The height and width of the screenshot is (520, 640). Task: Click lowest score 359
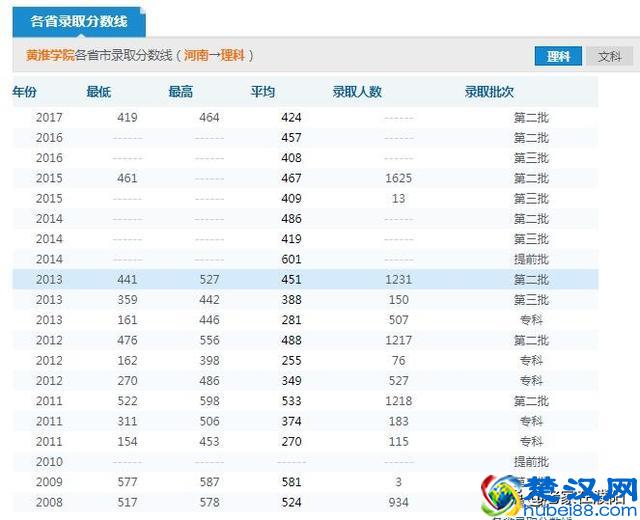(x=127, y=300)
